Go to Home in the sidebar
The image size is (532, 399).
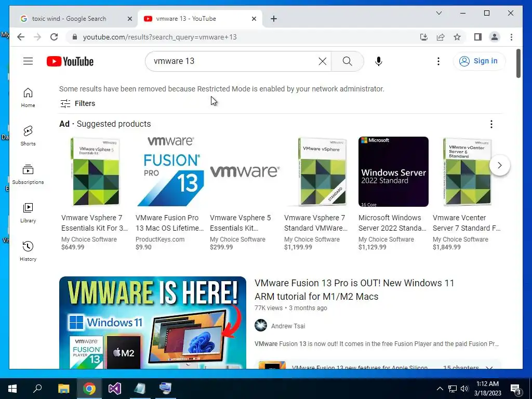tap(28, 98)
